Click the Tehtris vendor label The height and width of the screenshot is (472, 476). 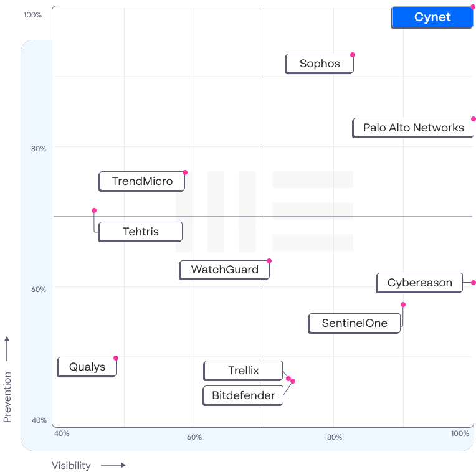point(140,232)
